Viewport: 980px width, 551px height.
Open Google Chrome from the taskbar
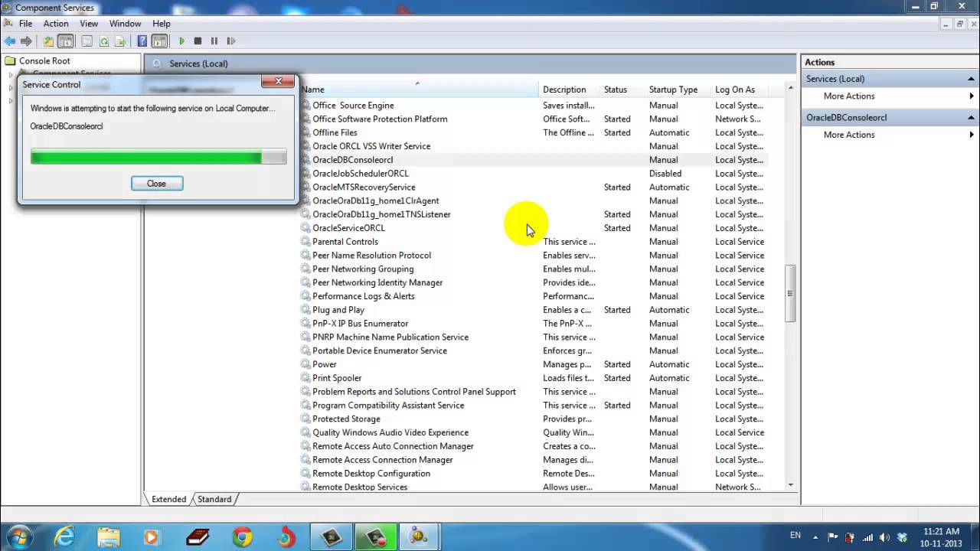[x=243, y=536]
